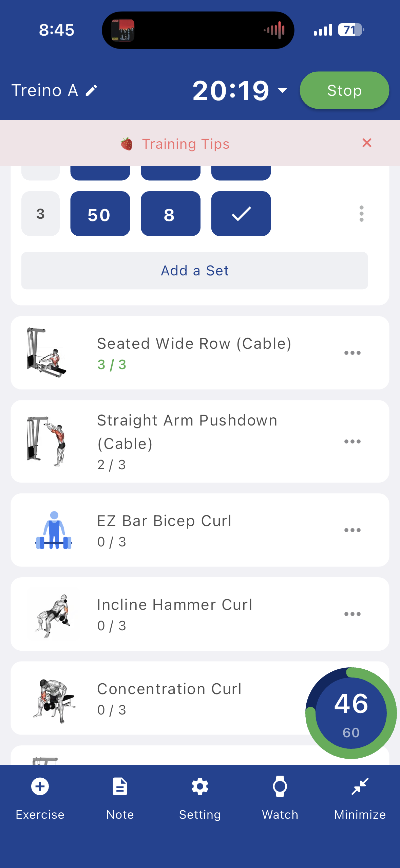This screenshot has height=868, width=400.
Task: Toggle the checkmark for set 3
Action: coord(241,214)
